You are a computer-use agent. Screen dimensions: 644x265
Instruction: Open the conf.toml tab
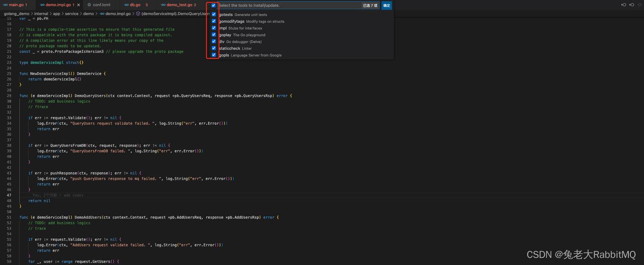[x=101, y=5]
